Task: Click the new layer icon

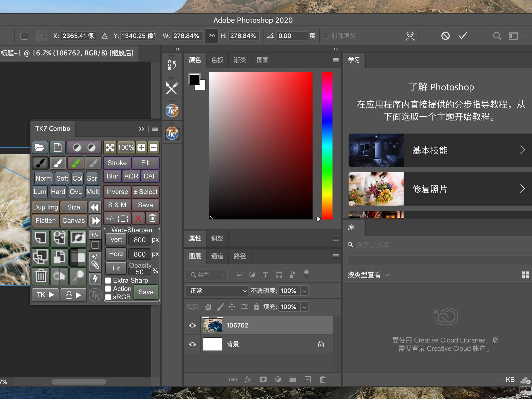Action: [308, 379]
